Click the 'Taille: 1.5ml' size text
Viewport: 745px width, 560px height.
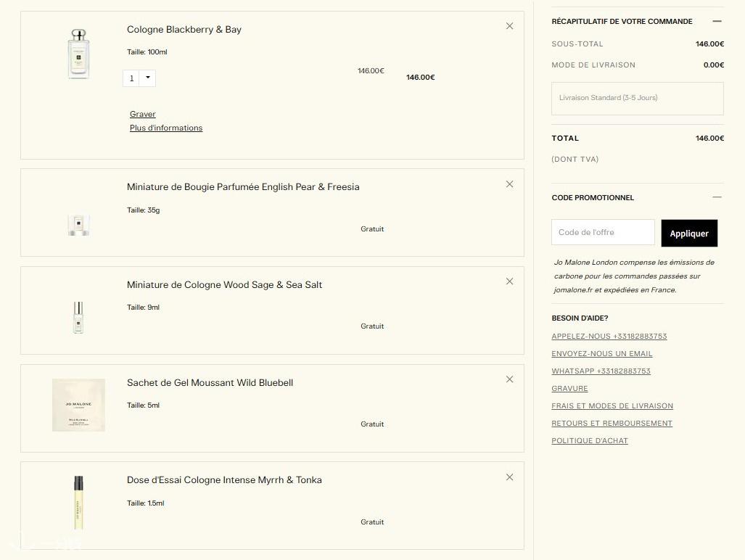click(x=145, y=503)
